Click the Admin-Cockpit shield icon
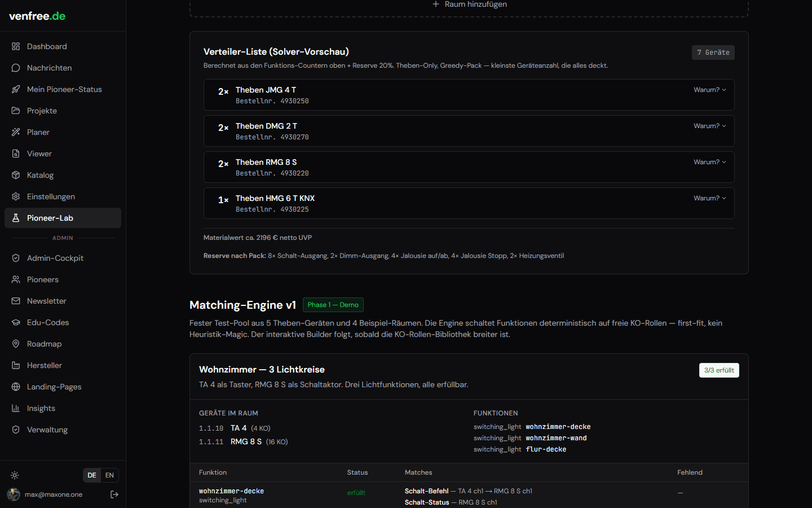This screenshot has height=508, width=812. point(16,258)
